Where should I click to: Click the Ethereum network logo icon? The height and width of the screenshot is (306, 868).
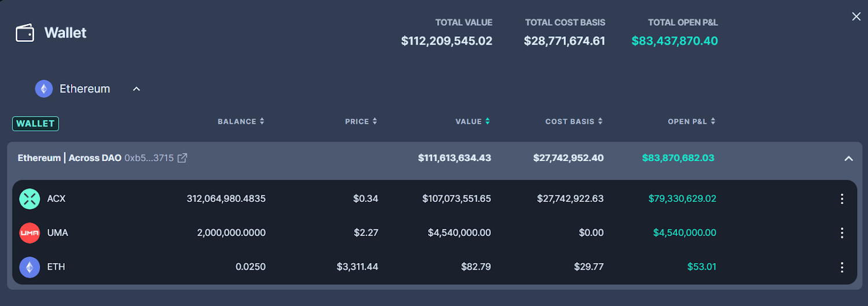(x=44, y=89)
